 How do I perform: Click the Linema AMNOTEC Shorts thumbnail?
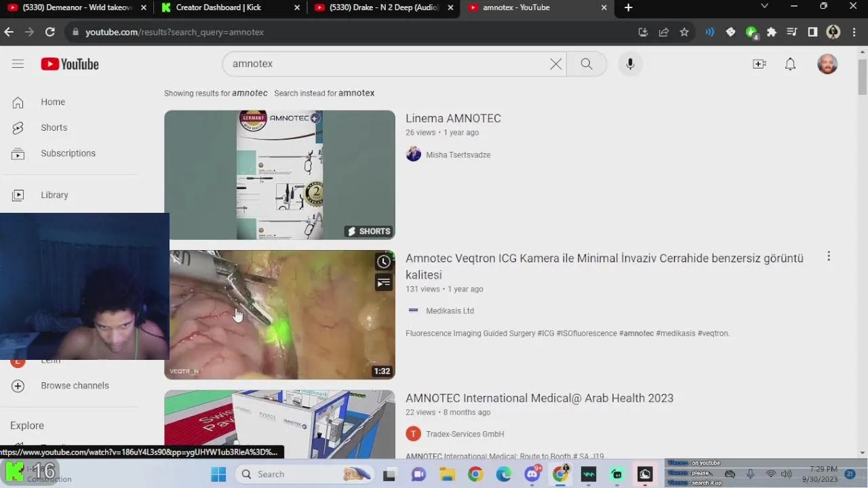pos(279,175)
